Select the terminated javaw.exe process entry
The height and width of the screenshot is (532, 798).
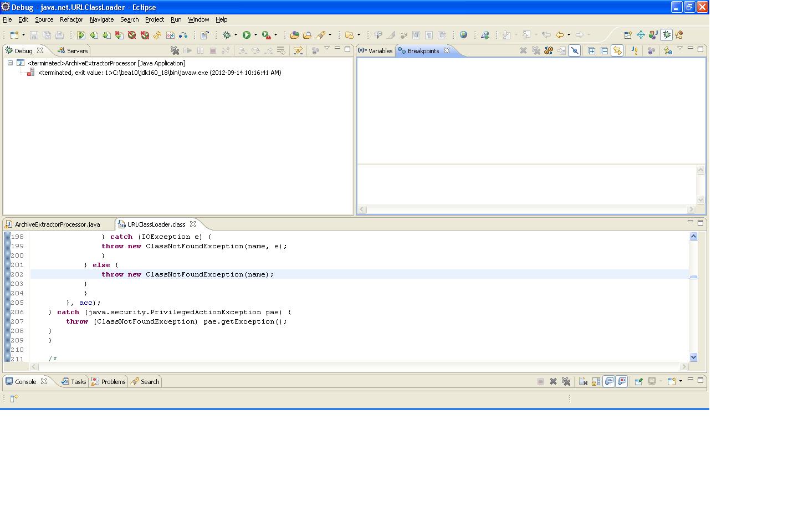point(160,73)
